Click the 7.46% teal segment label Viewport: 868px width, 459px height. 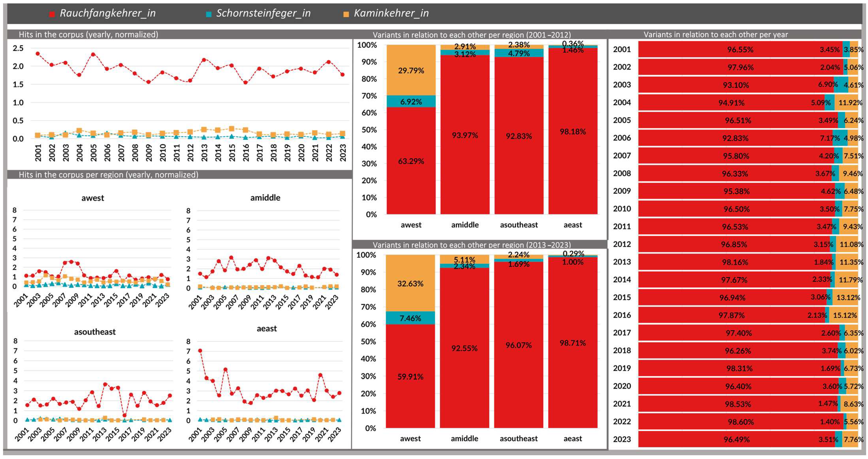point(410,318)
